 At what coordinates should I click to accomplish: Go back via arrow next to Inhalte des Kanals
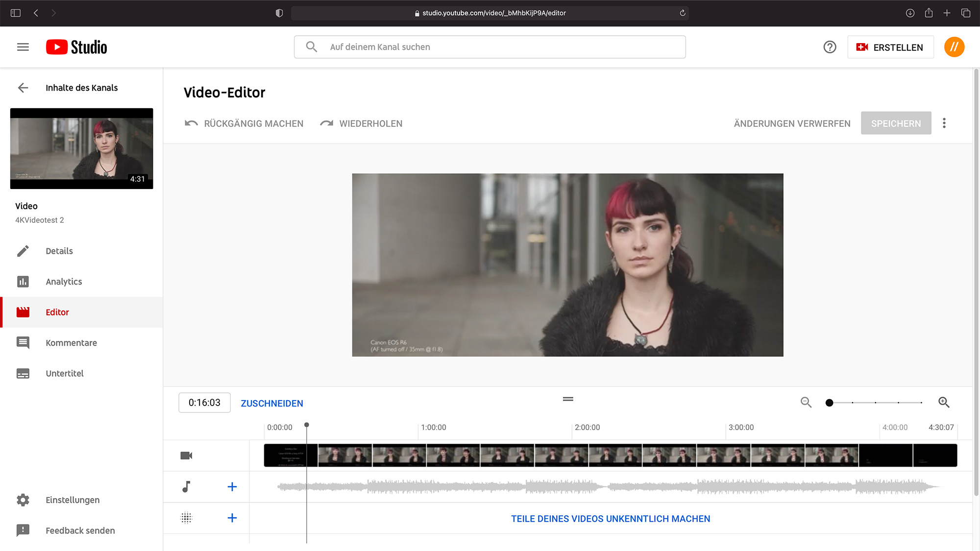(x=23, y=88)
